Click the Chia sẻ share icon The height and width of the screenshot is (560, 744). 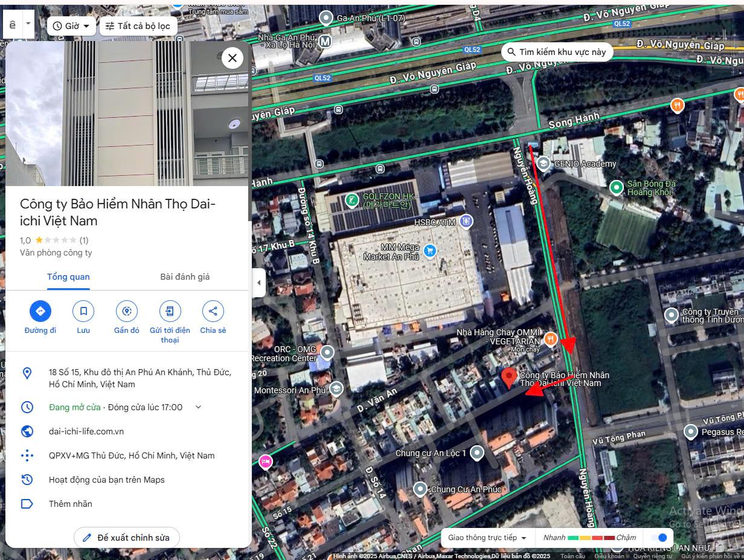click(x=213, y=311)
